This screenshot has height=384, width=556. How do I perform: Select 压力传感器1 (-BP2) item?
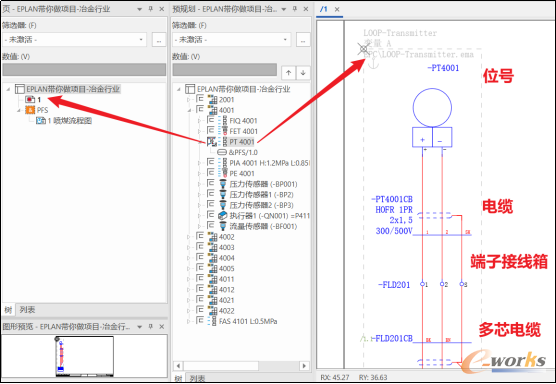(262, 195)
